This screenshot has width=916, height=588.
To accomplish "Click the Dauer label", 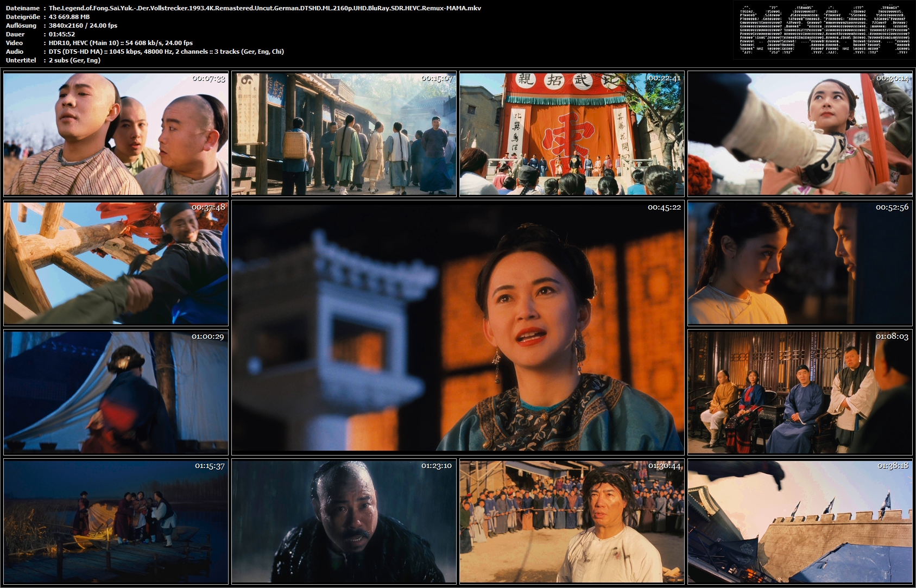I will pos(15,34).
